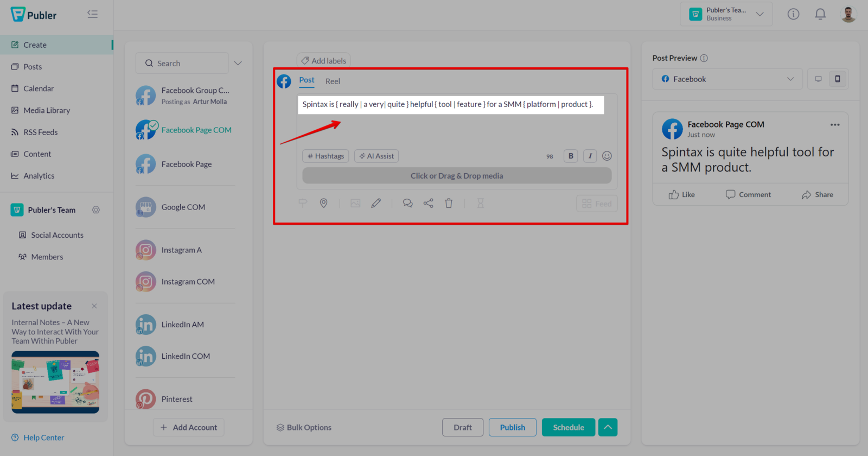Deselect Facebook Page COM account
Viewport: 868px width, 456px height.
pos(185,130)
